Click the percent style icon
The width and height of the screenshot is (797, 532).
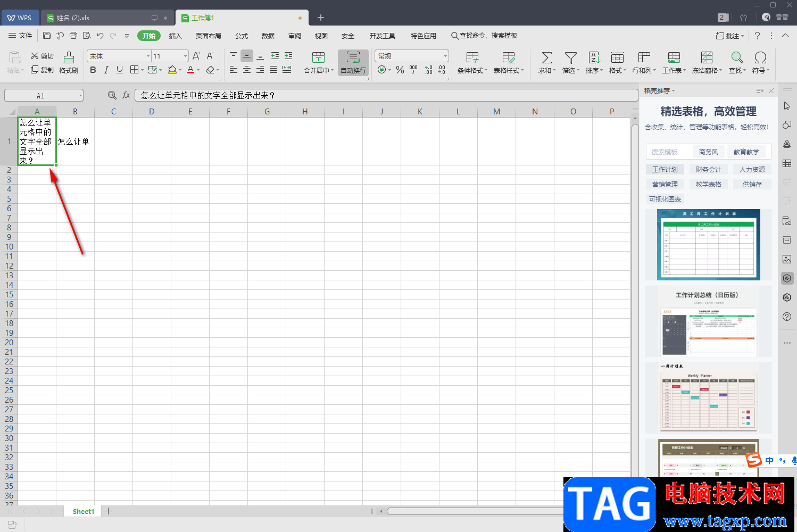[x=400, y=70]
